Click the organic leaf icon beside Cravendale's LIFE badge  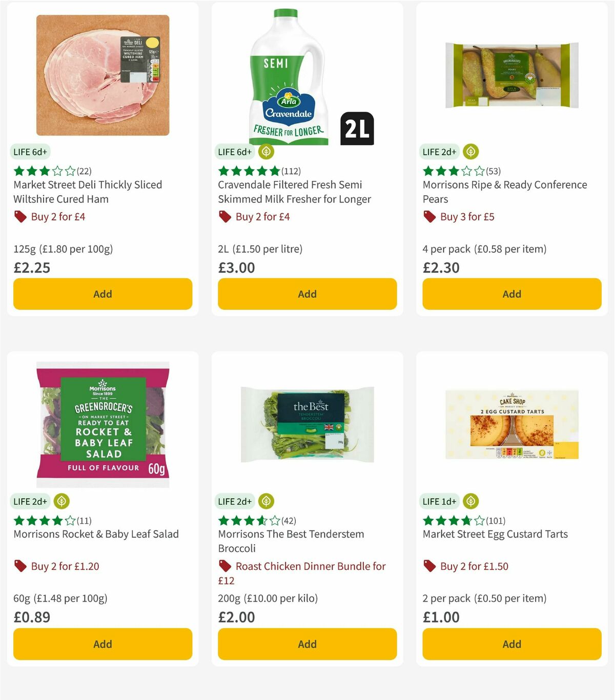(x=266, y=152)
